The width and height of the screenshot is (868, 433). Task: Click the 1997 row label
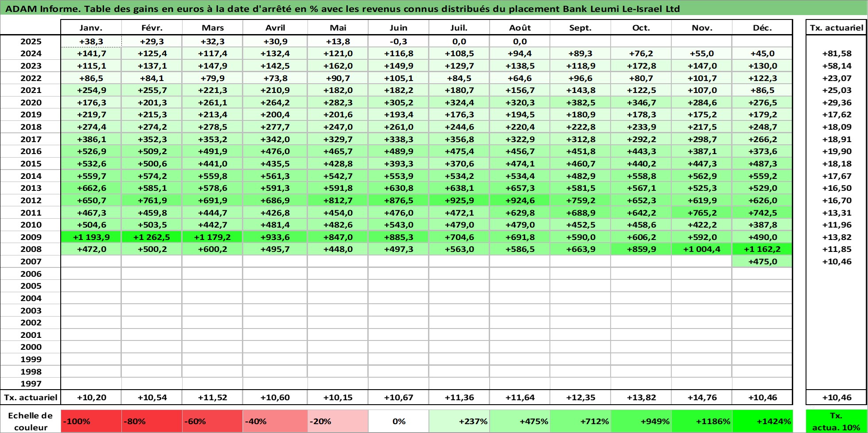(x=31, y=383)
